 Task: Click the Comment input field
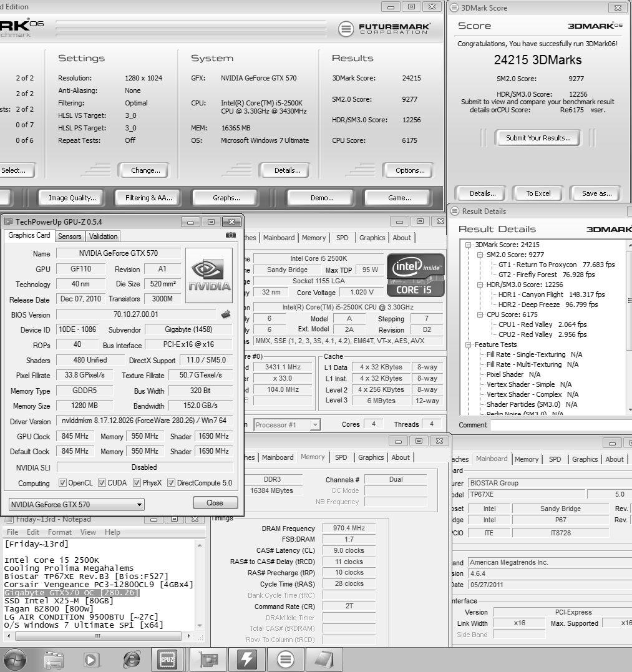point(561,425)
